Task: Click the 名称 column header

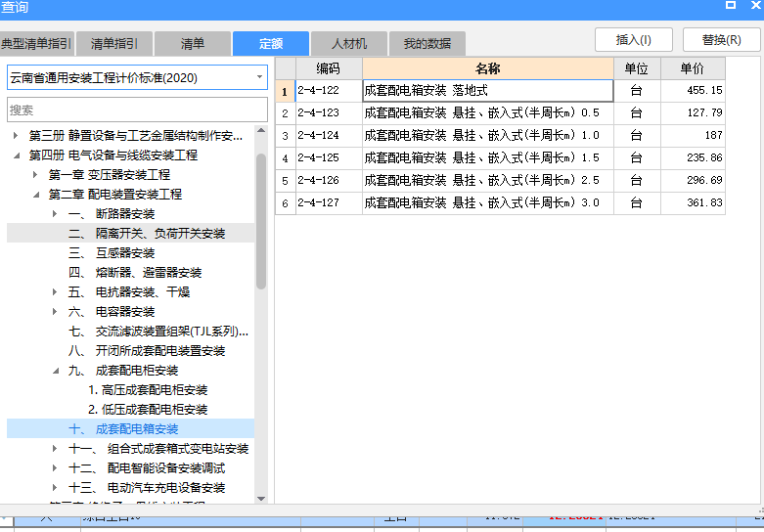Action: pos(488,68)
